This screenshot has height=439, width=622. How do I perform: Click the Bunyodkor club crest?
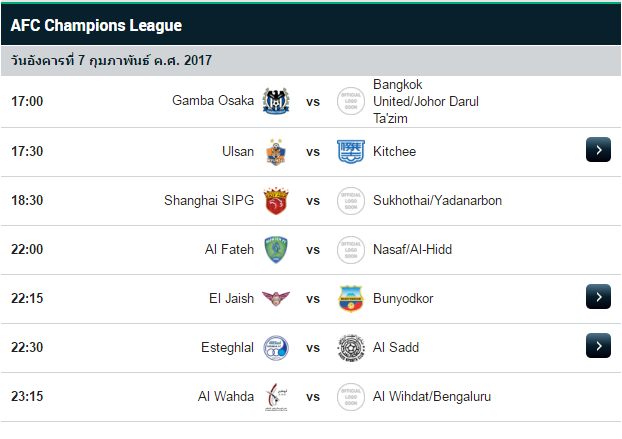(x=351, y=298)
